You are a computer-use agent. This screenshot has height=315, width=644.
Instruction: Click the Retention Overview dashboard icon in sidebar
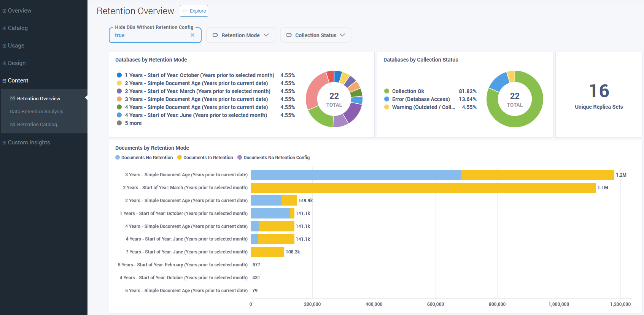(x=13, y=98)
